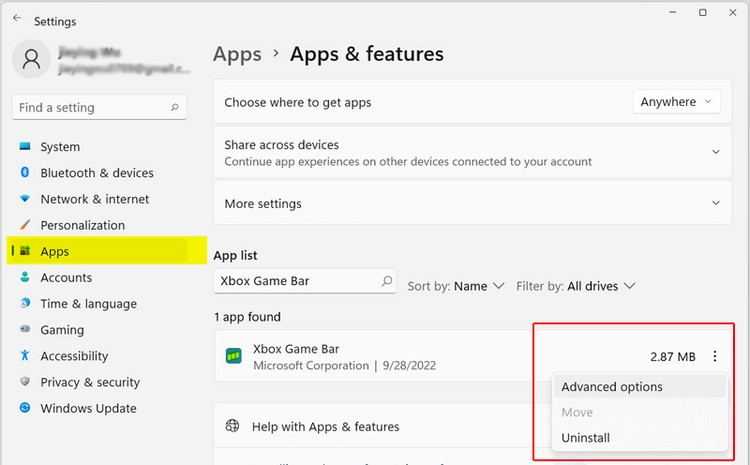Click the Accounts person icon
The image size is (750, 465).
(x=25, y=277)
